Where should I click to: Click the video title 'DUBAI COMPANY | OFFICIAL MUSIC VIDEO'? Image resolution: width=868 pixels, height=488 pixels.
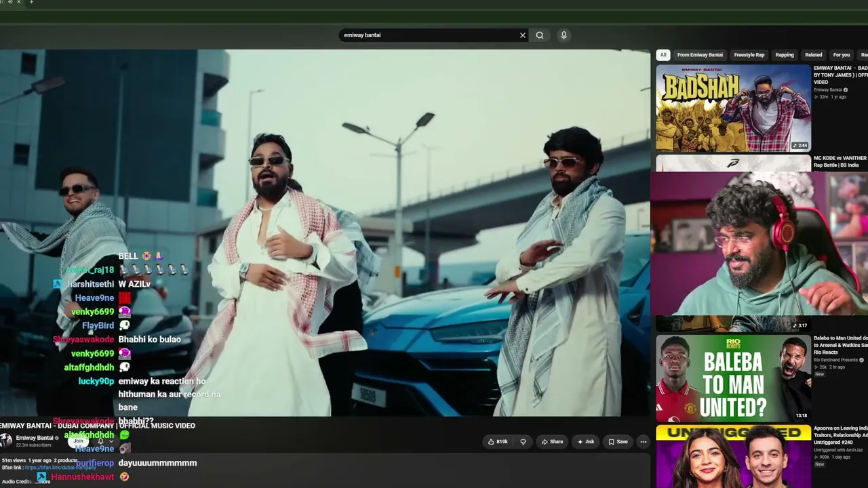tap(98, 426)
